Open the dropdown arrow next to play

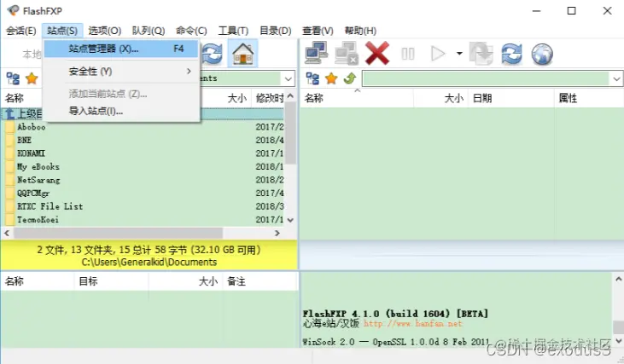(x=459, y=53)
